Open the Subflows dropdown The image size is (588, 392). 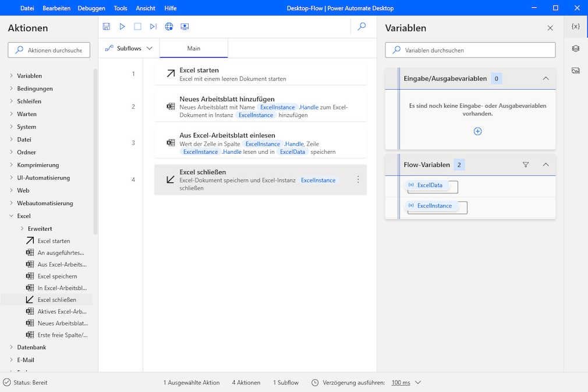129,48
